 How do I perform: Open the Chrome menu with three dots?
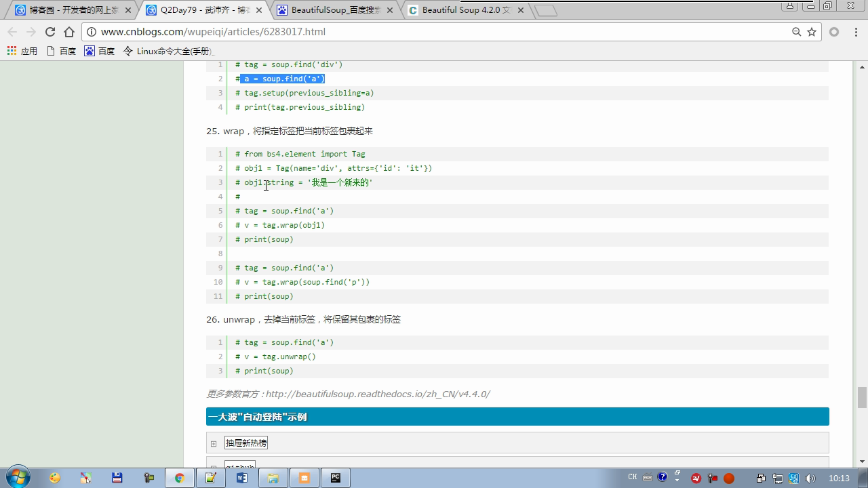tap(854, 32)
